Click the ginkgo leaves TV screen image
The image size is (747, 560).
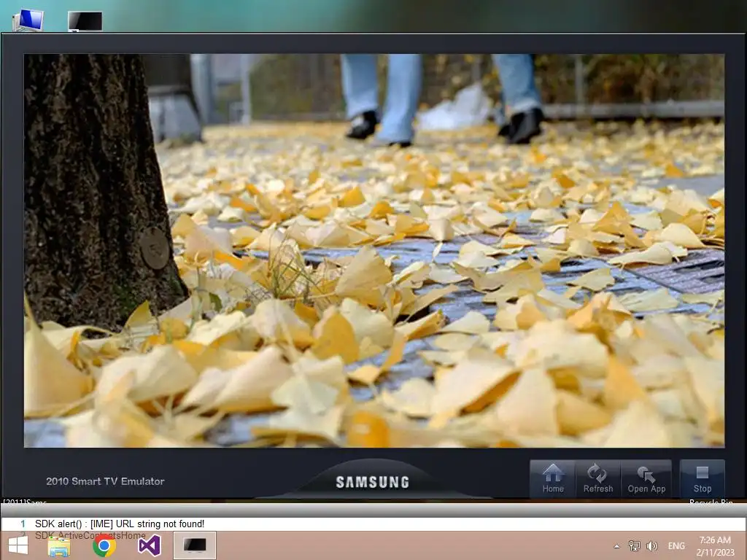[374, 251]
